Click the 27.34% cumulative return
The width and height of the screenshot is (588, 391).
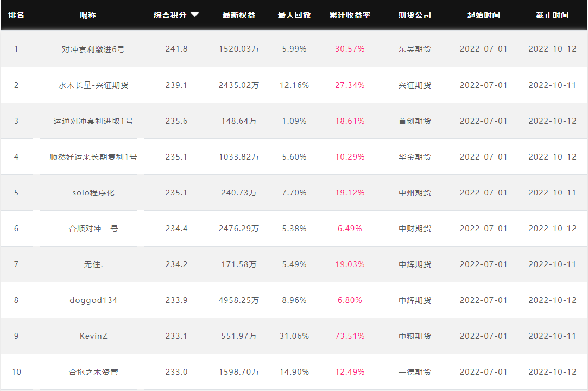350,85
